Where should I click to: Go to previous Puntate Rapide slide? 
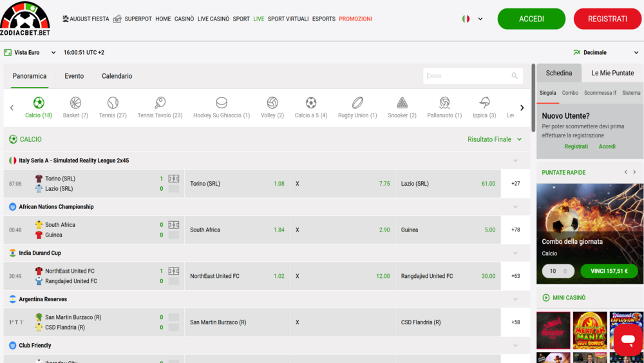coord(625,172)
